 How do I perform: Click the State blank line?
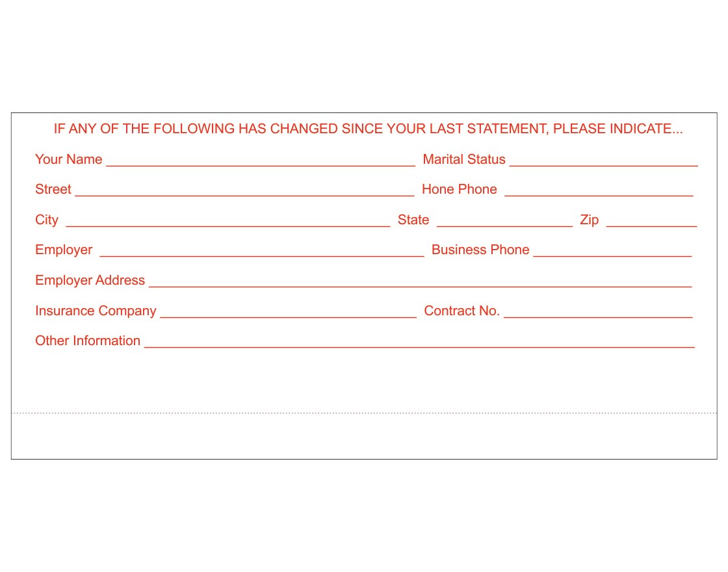[x=504, y=226]
